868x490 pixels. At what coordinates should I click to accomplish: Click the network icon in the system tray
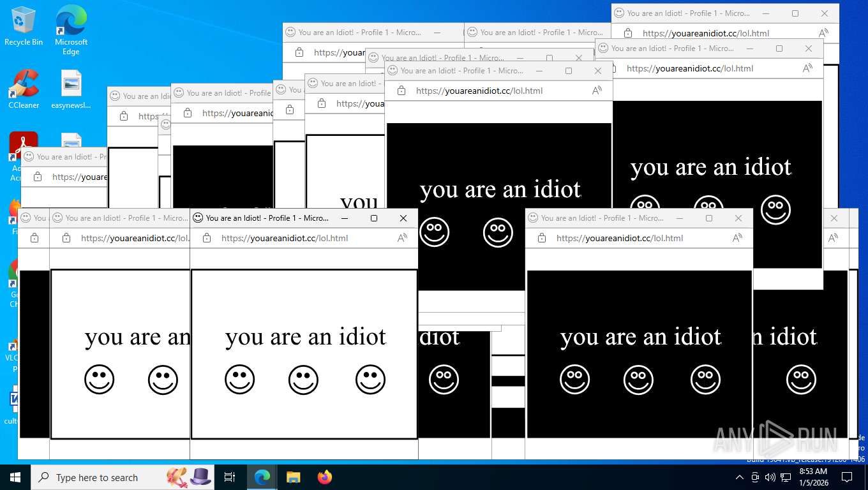tap(786, 477)
